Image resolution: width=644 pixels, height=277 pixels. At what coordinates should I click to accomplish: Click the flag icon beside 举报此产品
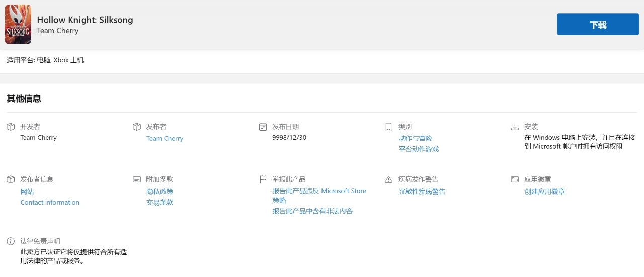pos(263,179)
